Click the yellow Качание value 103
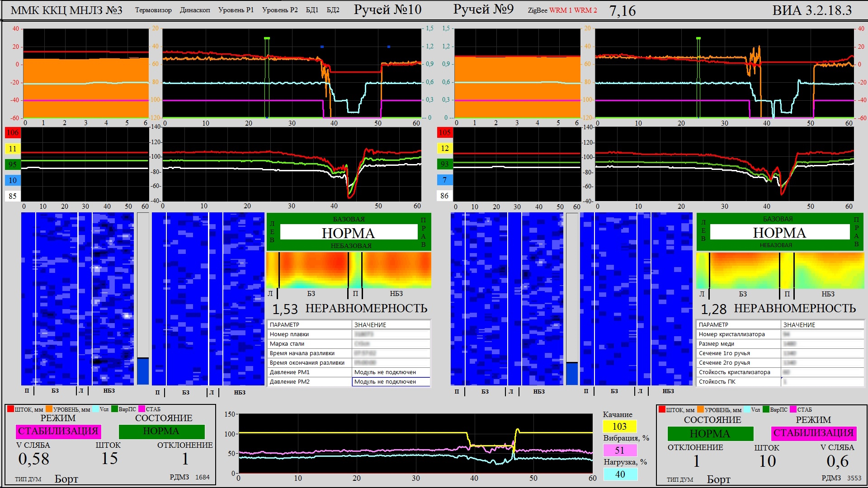Screen dimensions: 868x488 click(620, 427)
